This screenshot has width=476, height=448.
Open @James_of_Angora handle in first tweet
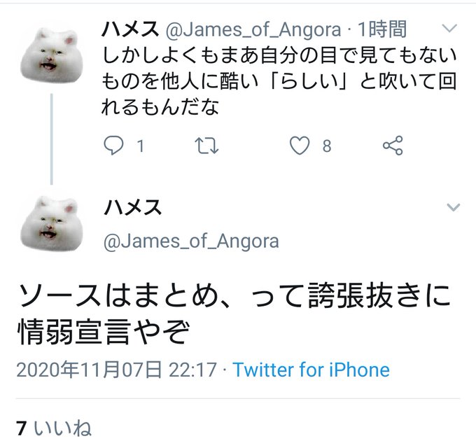pos(253,30)
